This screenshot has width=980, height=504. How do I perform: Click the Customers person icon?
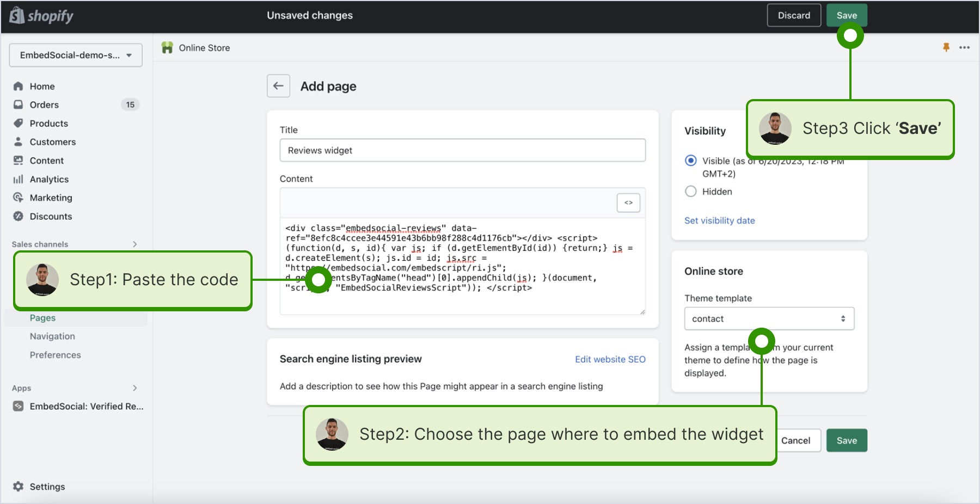[x=18, y=142]
